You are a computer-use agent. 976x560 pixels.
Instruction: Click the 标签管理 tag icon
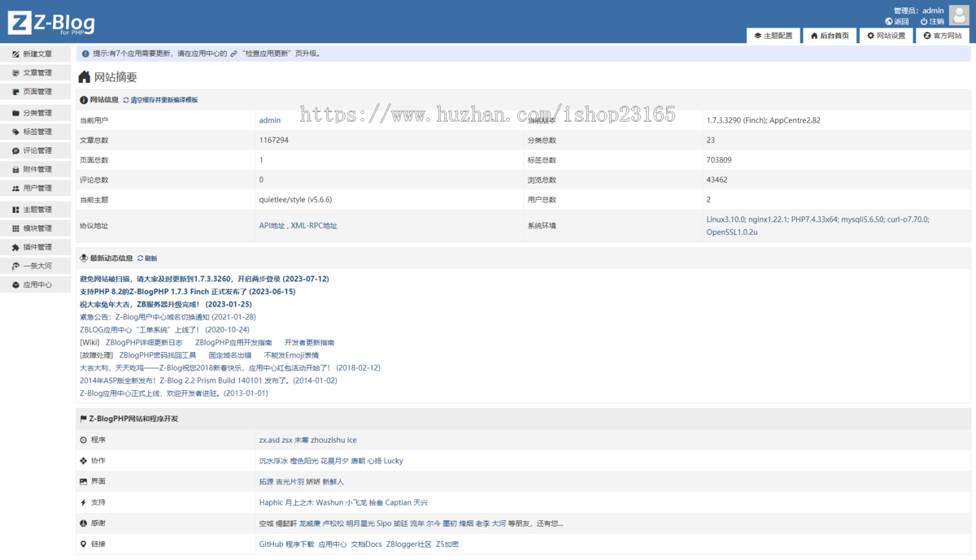15,132
